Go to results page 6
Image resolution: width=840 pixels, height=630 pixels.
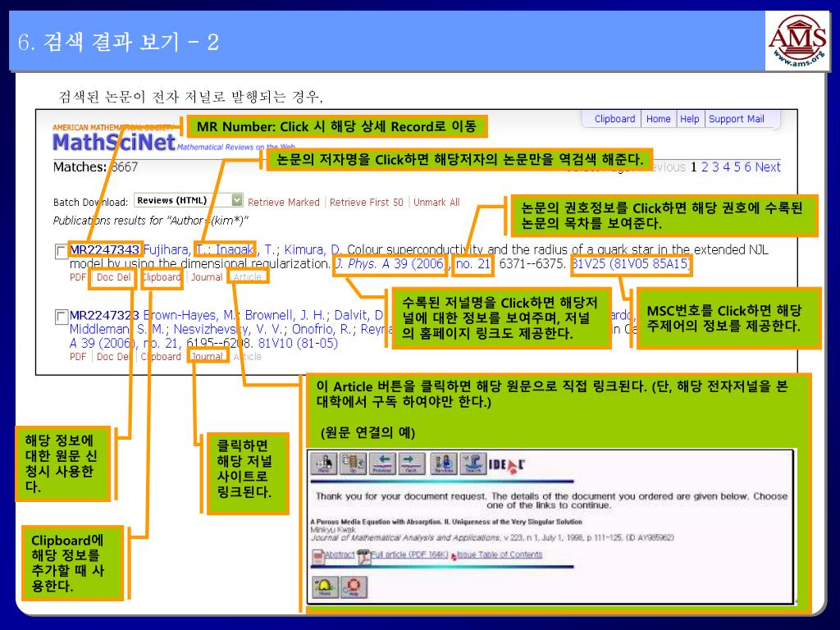748,167
